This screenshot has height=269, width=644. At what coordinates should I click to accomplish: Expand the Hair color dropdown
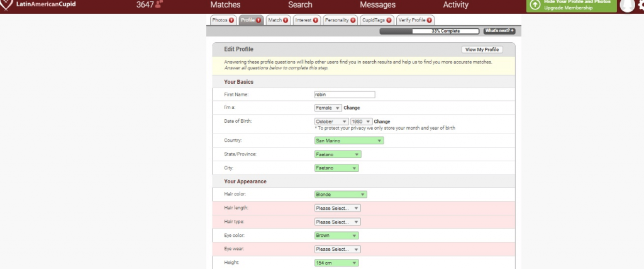pos(340,195)
